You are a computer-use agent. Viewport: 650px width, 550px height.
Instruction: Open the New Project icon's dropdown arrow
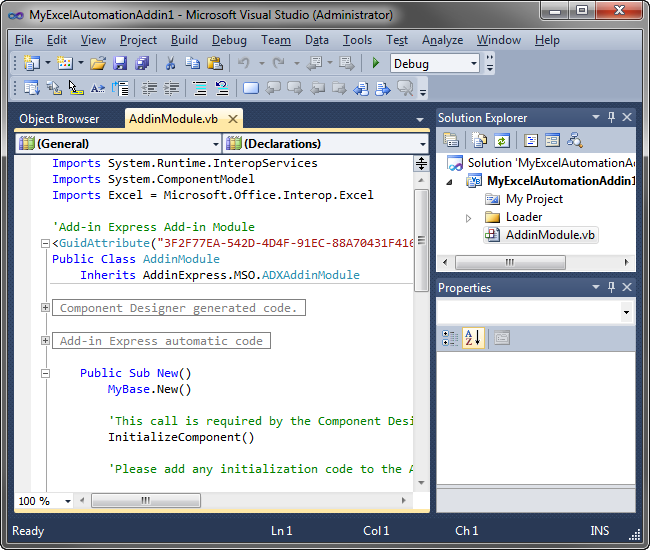(47, 63)
